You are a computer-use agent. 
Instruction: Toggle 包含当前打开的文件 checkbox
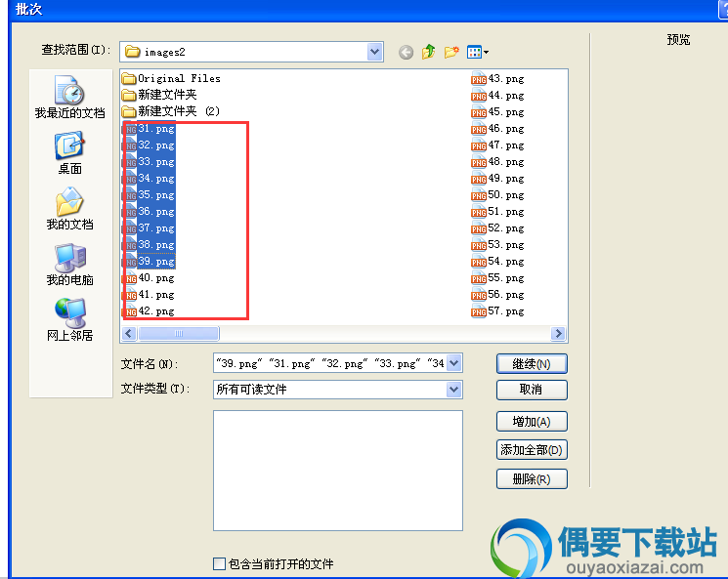point(219,563)
